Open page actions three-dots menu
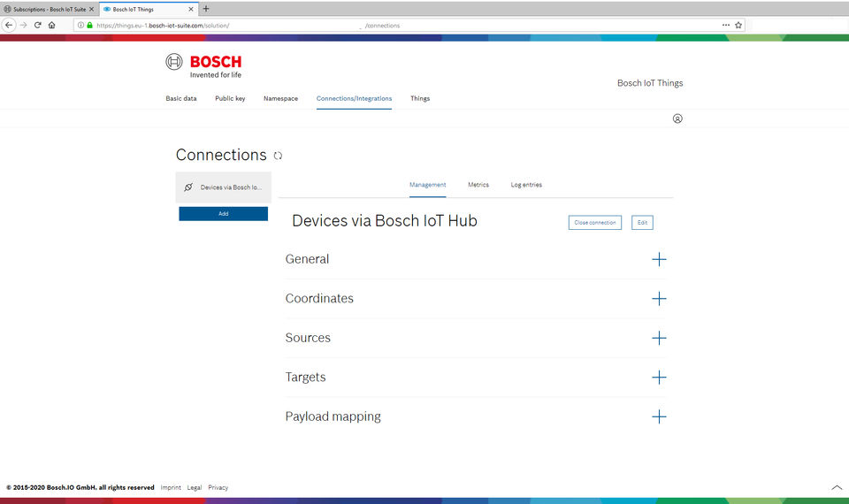Viewport: 849px width, 504px height. [x=725, y=25]
